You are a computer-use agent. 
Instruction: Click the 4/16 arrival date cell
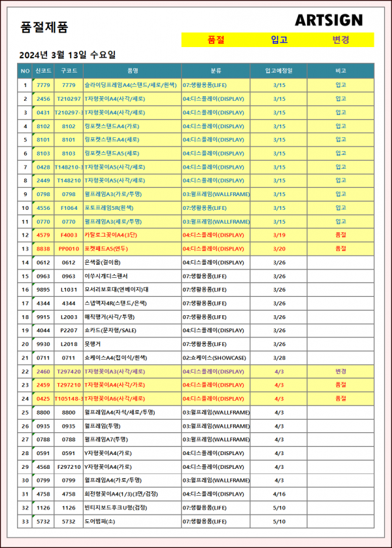click(279, 494)
